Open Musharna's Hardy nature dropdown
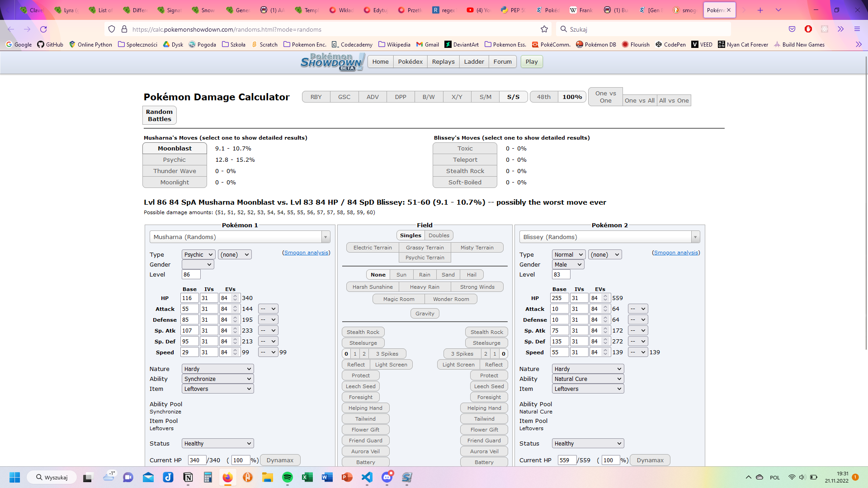Screen dimensions: 868x488 pyautogui.click(x=217, y=369)
